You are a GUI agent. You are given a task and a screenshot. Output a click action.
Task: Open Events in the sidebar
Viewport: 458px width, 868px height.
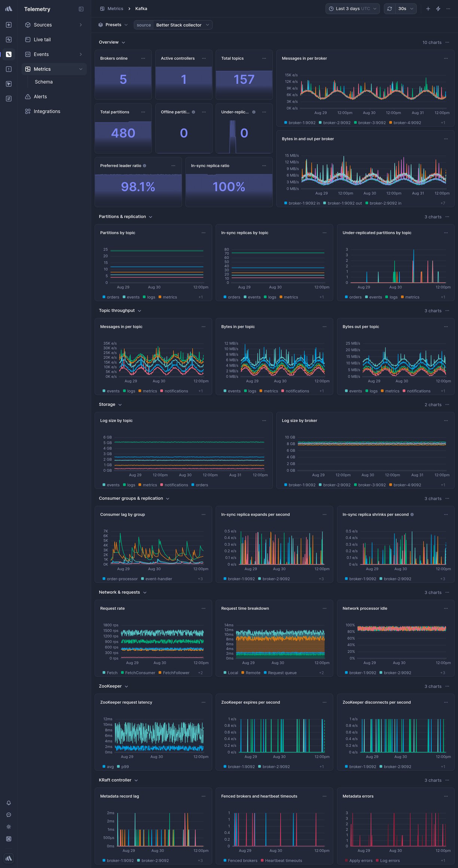[54, 54]
